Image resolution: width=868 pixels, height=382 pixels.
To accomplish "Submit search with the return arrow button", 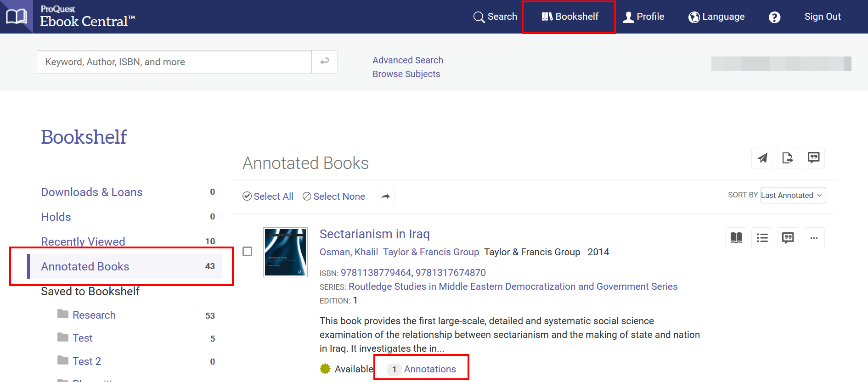I will coord(325,62).
